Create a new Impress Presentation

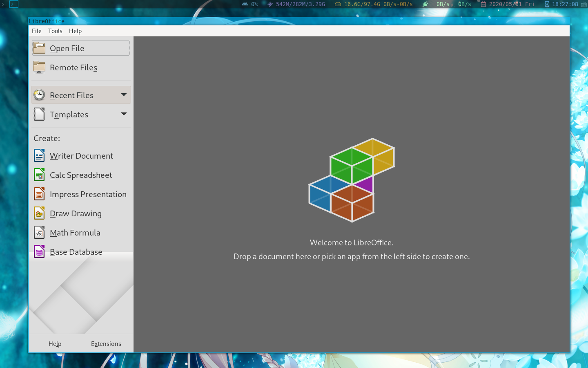81,194
